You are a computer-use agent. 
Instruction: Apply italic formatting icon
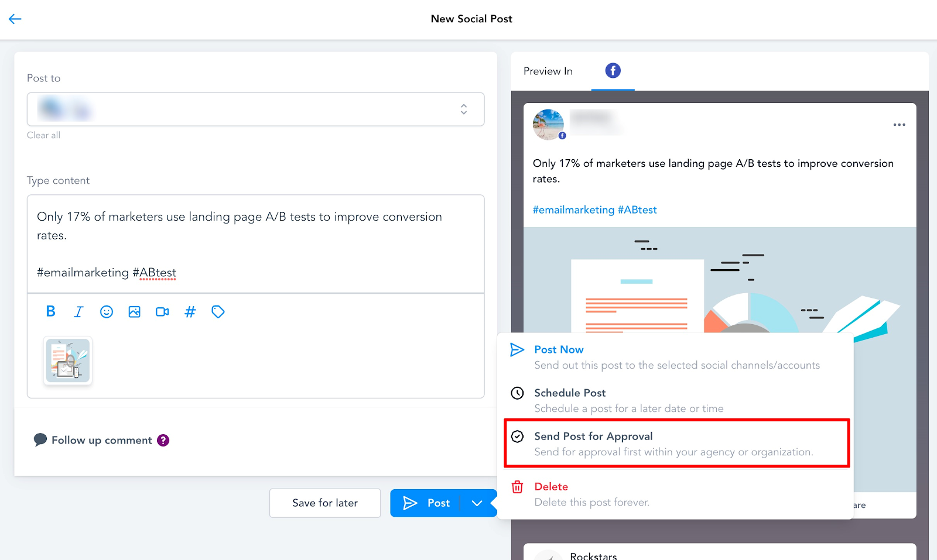(78, 312)
